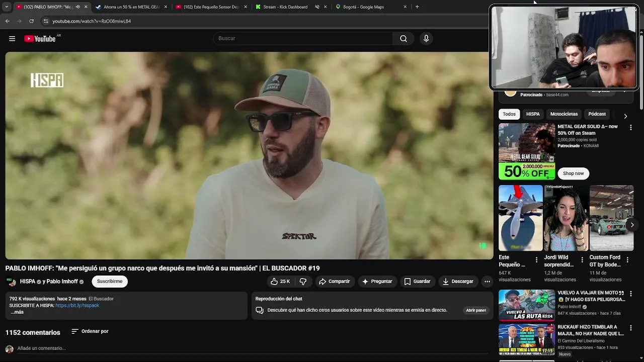Open options for Jordi Wild short
The height and width of the screenshot is (362, 644).
582,260
